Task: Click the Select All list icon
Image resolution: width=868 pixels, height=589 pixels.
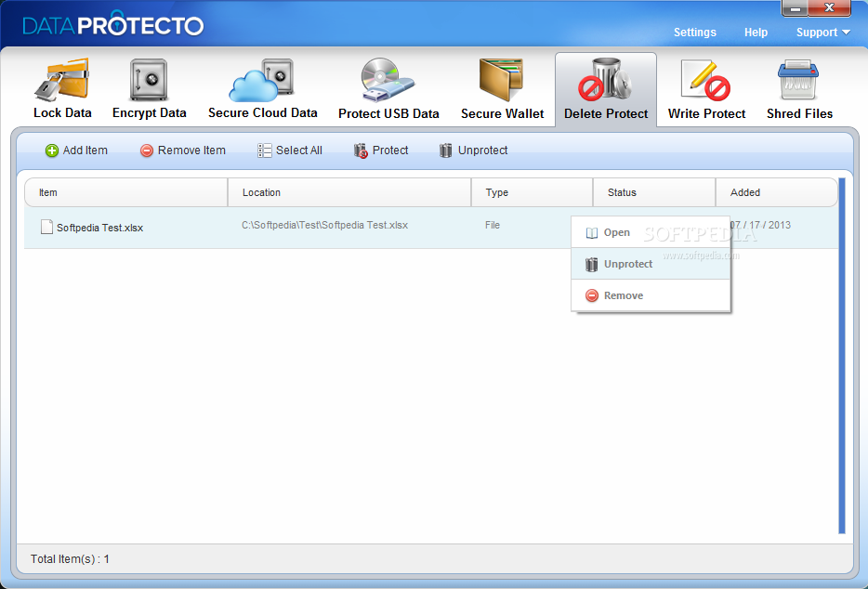Action: [265, 151]
